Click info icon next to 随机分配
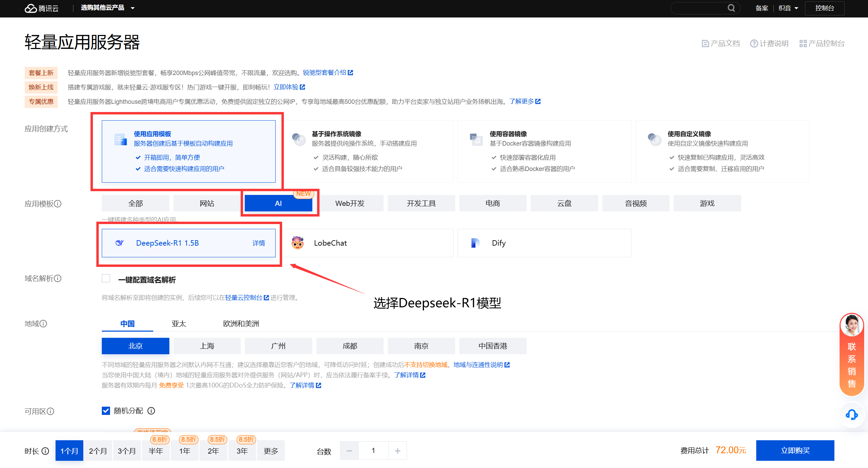This screenshot has width=868, height=468. [x=151, y=411]
